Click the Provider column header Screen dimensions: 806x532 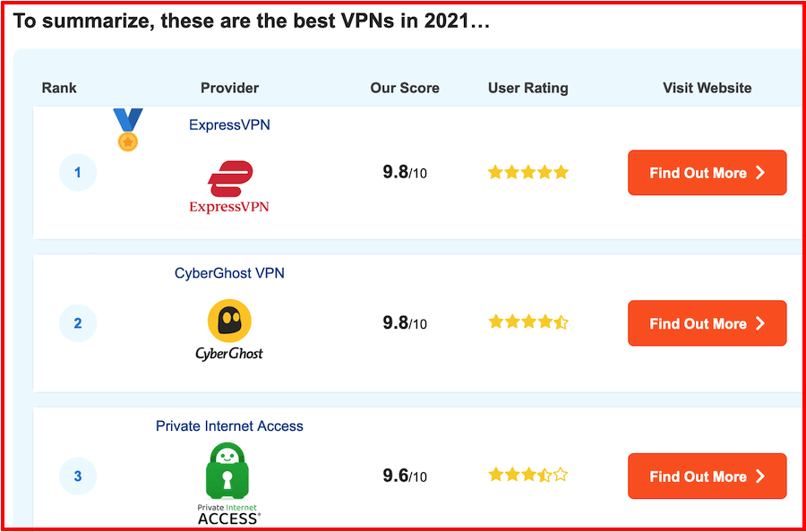229,88
